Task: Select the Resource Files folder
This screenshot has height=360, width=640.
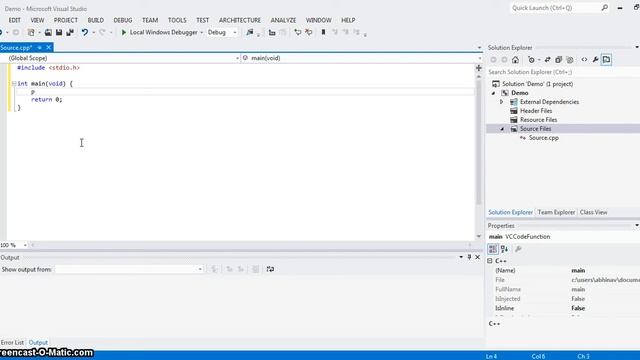Action: [538, 120]
